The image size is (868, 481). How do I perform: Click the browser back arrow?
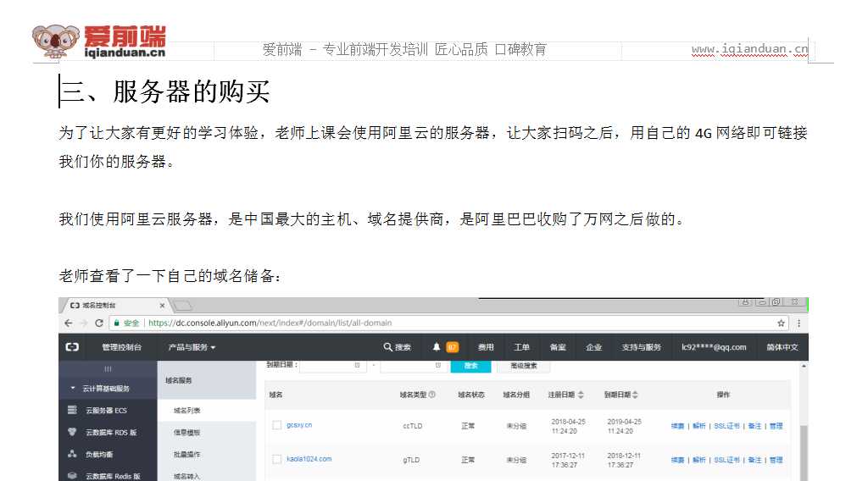(x=68, y=323)
